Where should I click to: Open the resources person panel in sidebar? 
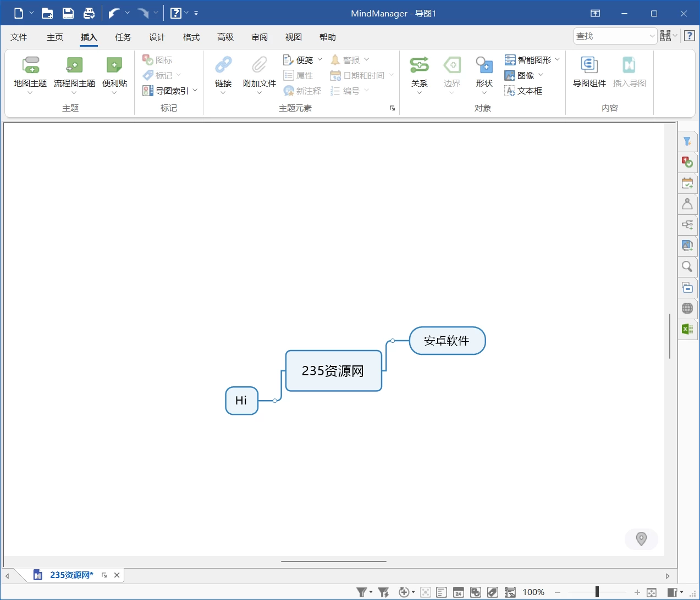point(687,204)
